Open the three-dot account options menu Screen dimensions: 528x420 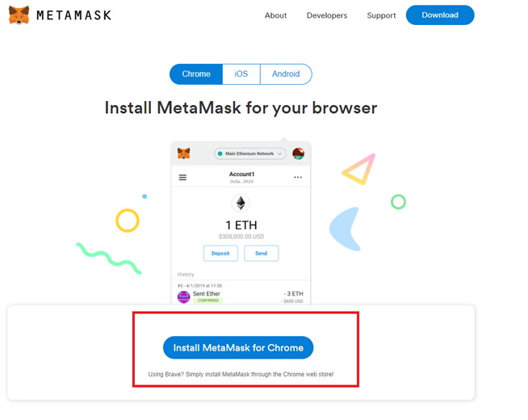[x=298, y=178]
